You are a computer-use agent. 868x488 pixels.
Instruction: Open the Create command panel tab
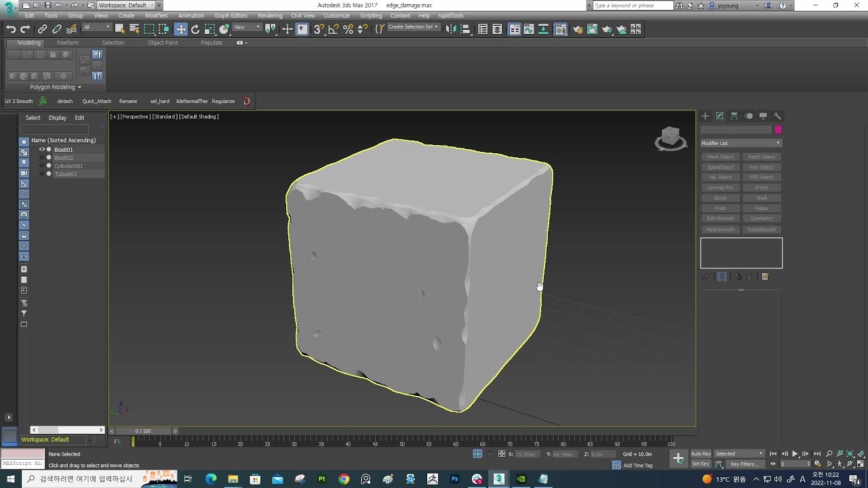(705, 116)
